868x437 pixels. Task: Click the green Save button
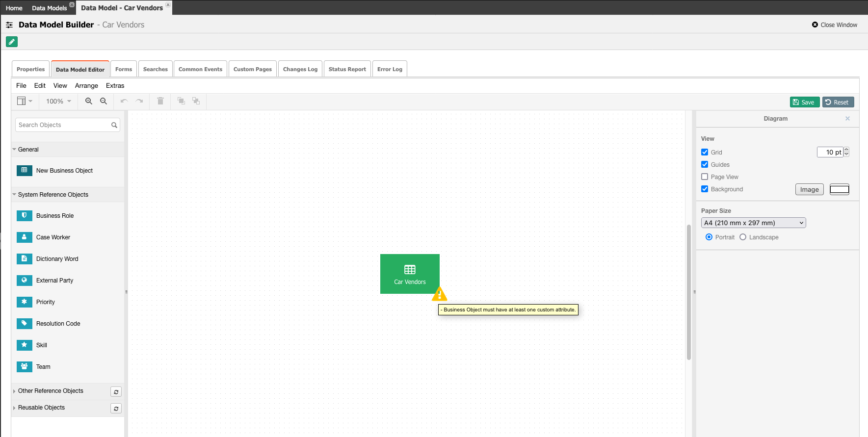click(805, 102)
